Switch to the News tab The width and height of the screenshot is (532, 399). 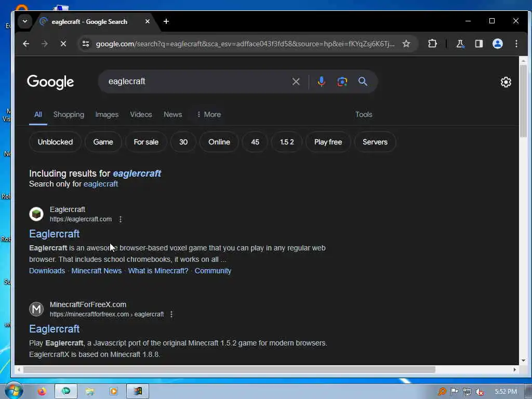172,114
